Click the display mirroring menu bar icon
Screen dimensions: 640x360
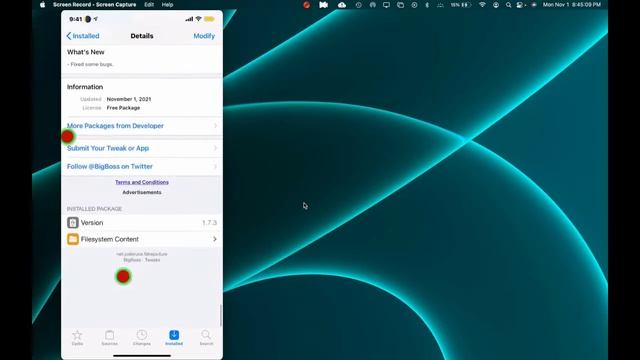click(386, 5)
